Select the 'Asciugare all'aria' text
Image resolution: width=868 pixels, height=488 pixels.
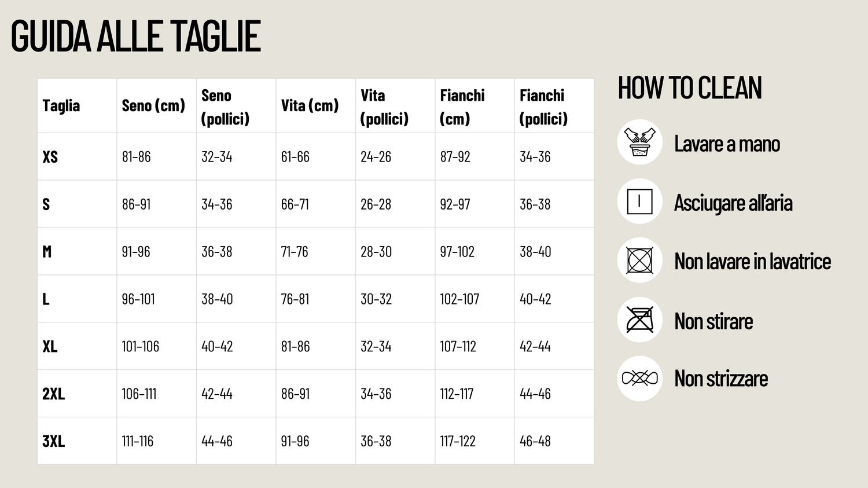(733, 203)
